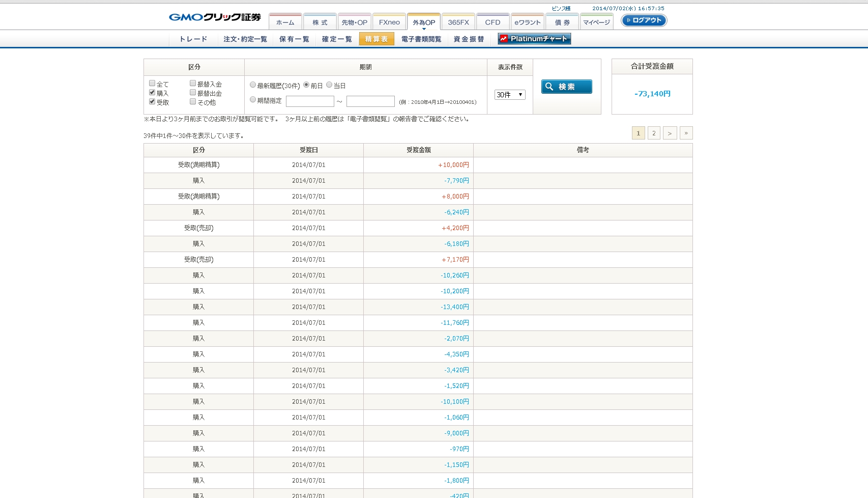Click the 39件中1件～30件 result count text
Viewport: 868px width, 498px height.
(194, 136)
